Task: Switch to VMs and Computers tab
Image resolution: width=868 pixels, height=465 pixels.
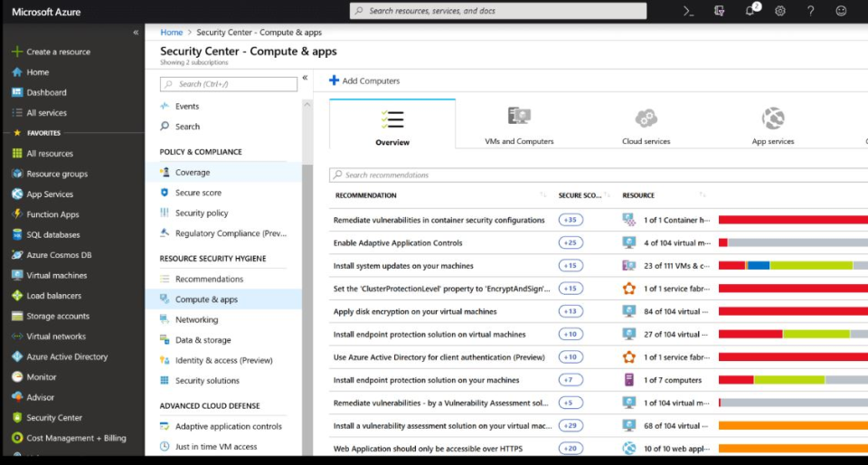Action: [x=519, y=124]
